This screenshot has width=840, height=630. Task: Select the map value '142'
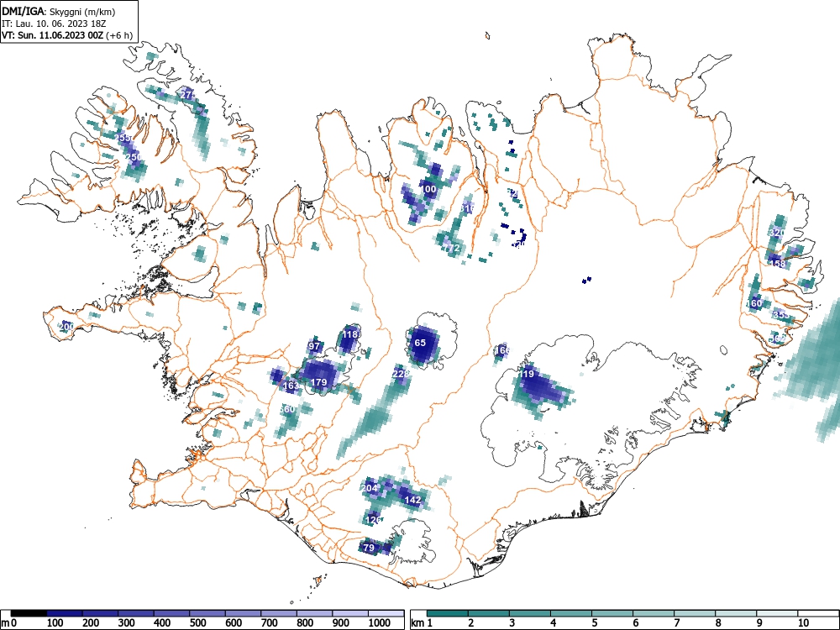412,500
